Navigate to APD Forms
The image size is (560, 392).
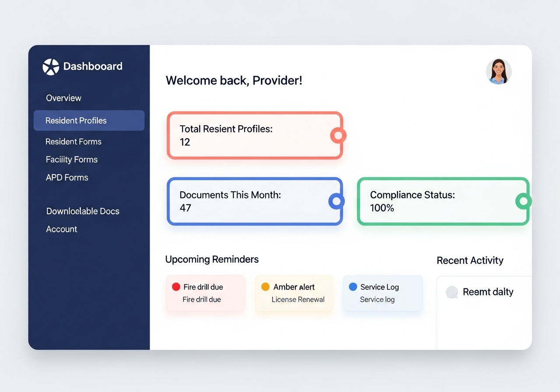(67, 178)
